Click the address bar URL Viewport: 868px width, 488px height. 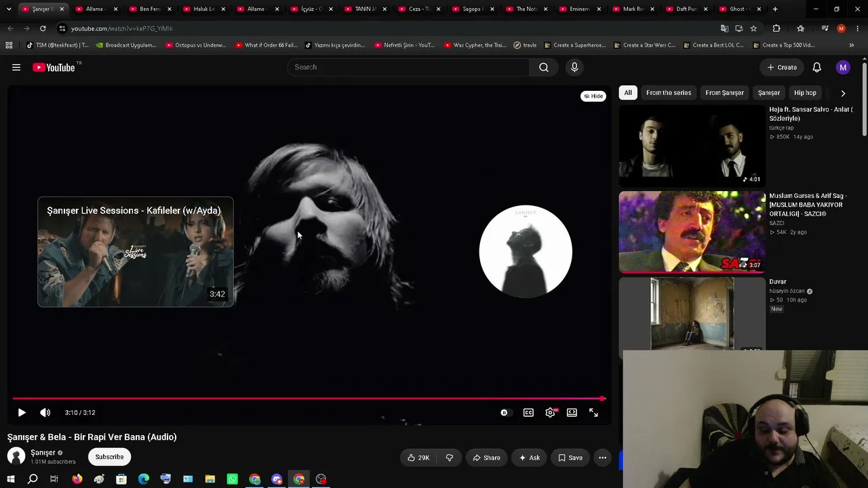click(122, 28)
